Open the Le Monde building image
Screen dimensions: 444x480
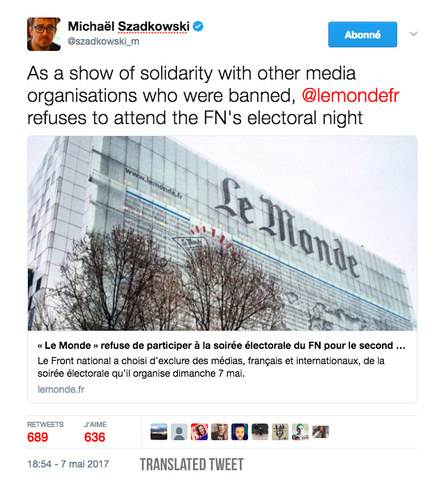tap(222, 233)
